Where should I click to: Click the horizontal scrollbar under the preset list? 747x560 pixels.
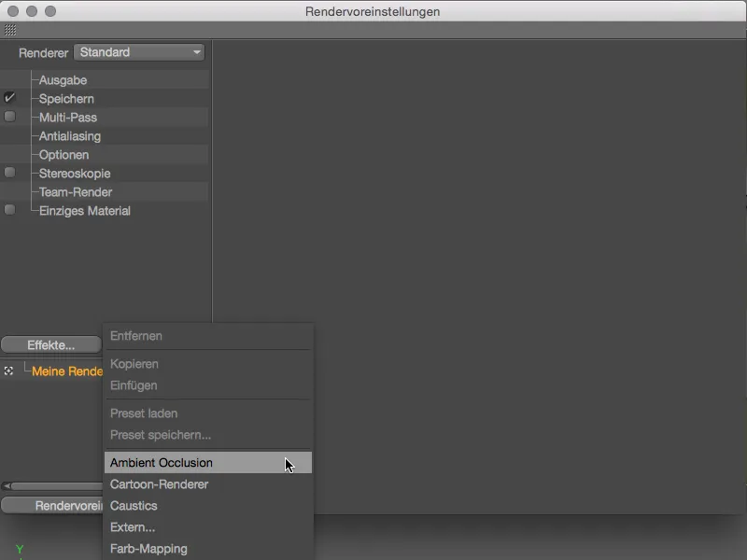click(x=57, y=486)
